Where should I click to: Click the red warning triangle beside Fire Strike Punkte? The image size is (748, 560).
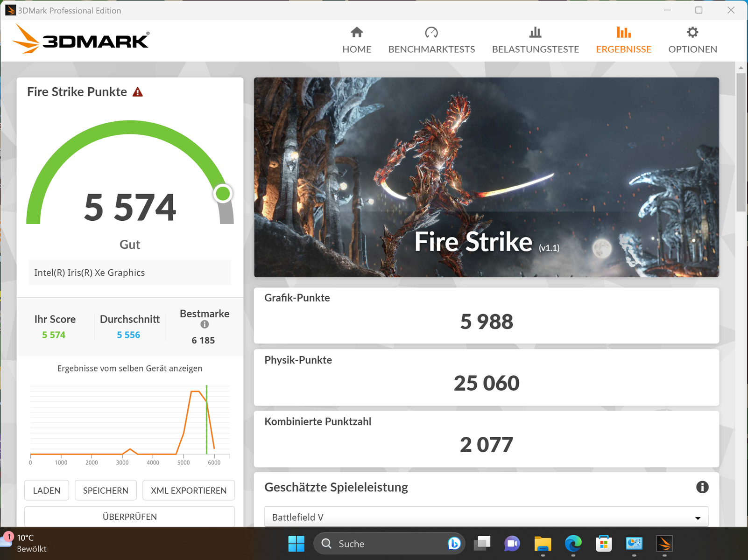[x=137, y=92]
